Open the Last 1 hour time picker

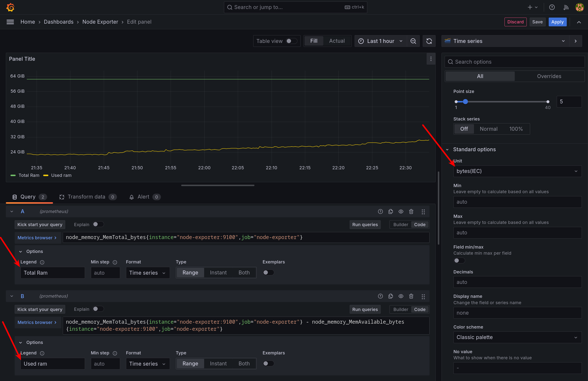[380, 41]
